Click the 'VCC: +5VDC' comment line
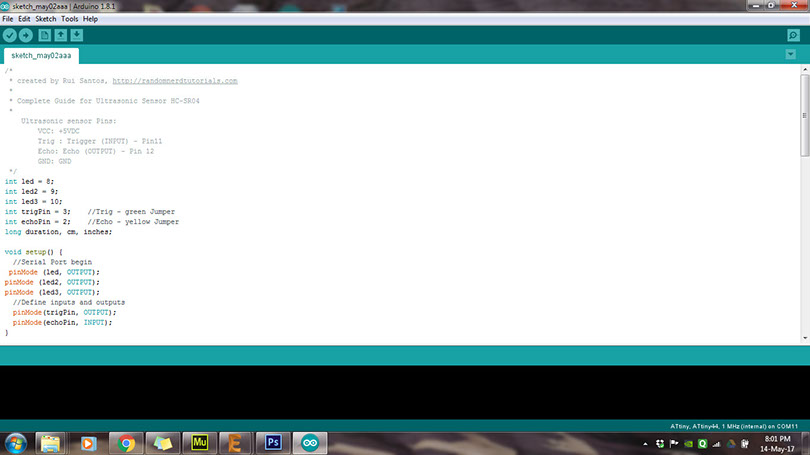 pos(58,131)
